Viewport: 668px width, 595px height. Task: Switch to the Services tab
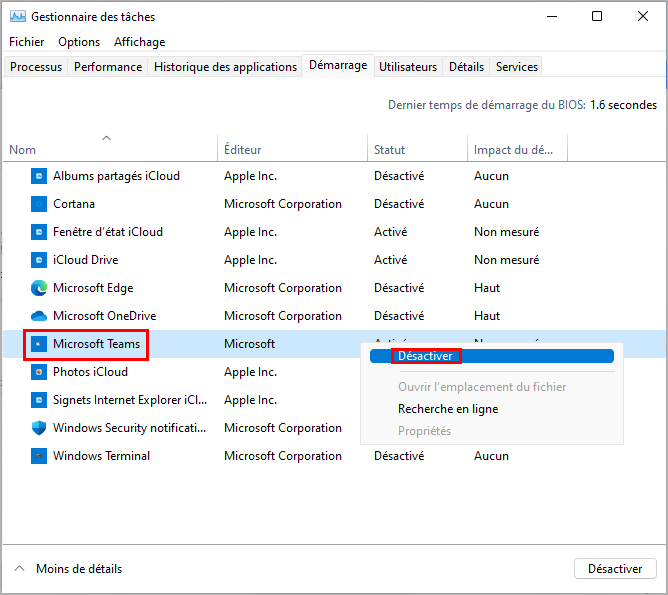(x=516, y=67)
